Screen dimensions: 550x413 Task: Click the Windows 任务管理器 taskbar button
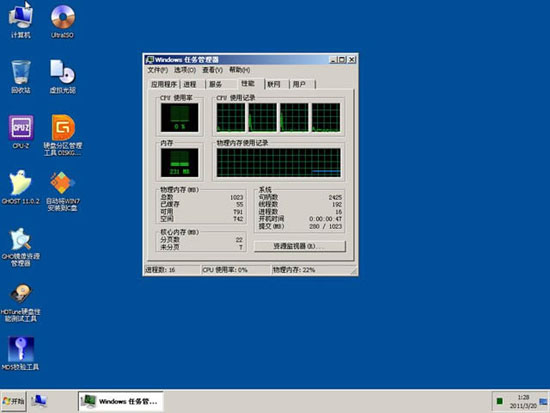[x=121, y=401]
